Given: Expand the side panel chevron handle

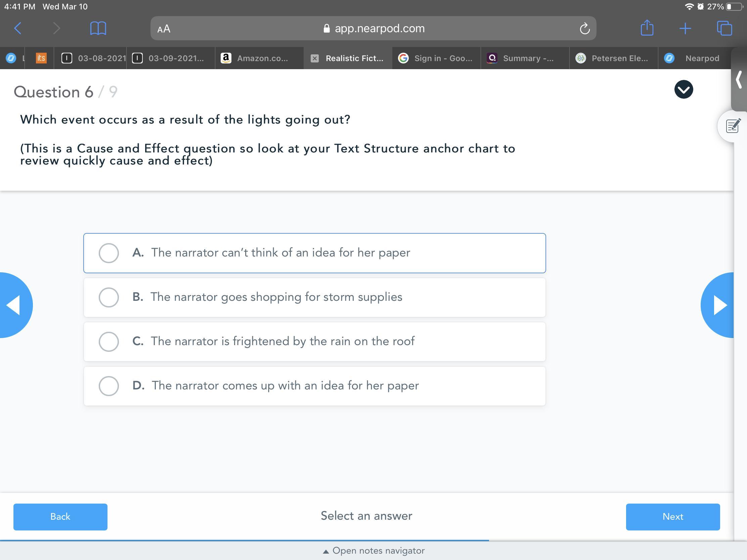Looking at the screenshot, I should tap(739, 79).
